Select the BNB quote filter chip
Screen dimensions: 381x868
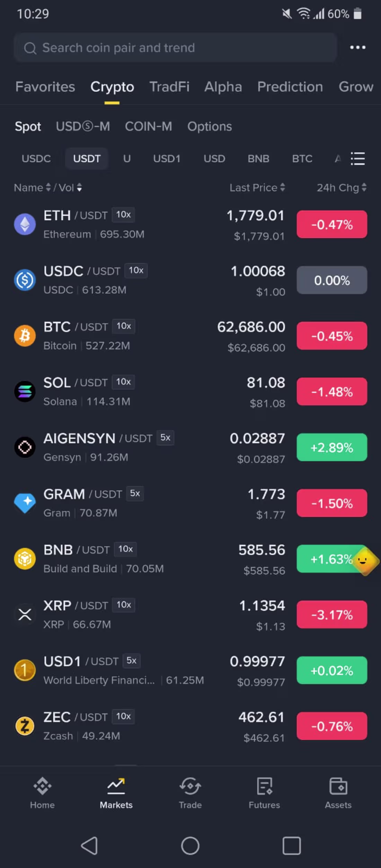(x=258, y=159)
